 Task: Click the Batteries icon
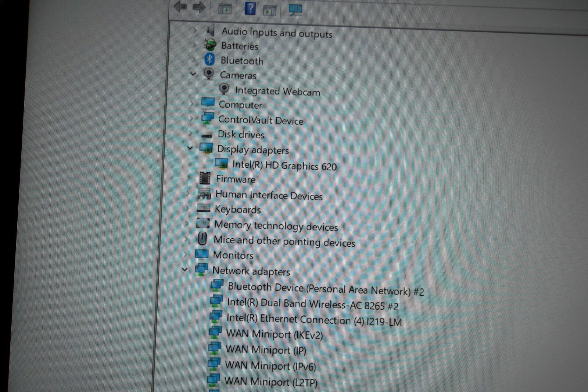coord(210,45)
